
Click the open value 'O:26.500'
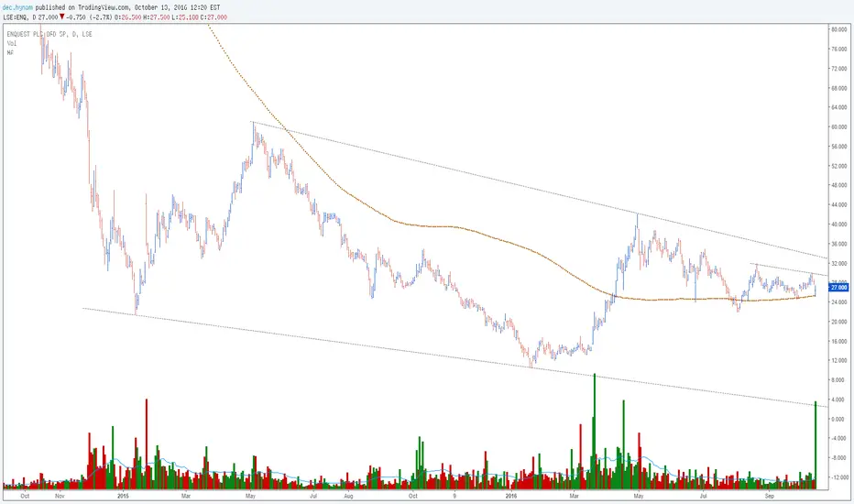pyautogui.click(x=128, y=16)
